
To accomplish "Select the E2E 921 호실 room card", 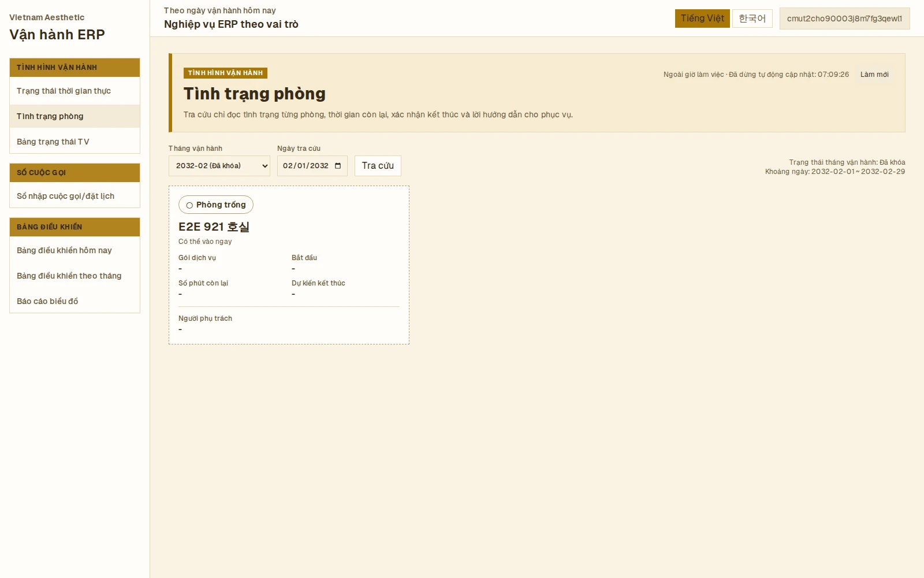I will 289,265.
